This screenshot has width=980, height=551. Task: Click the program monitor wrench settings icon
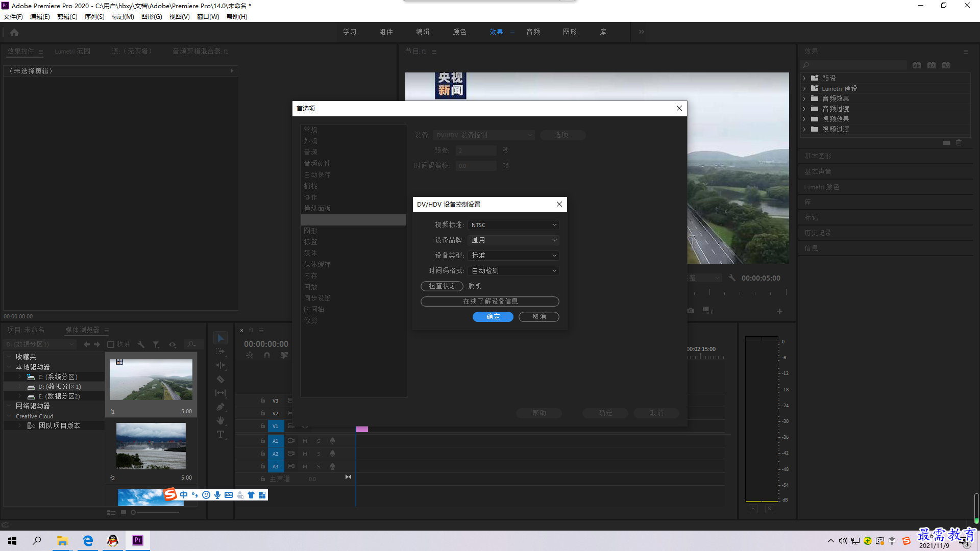coord(732,278)
